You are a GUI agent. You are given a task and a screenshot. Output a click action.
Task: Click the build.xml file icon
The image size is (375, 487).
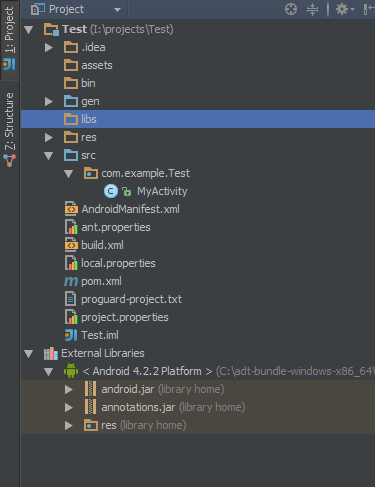point(71,245)
